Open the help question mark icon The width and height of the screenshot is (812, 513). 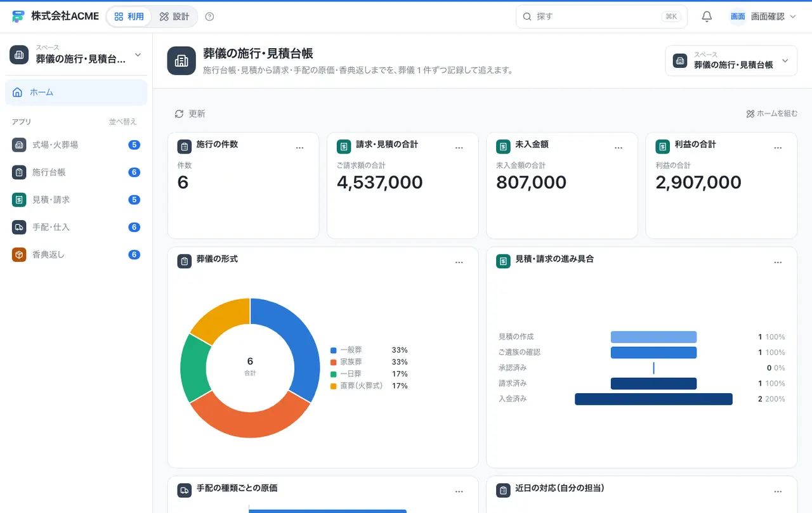pos(210,16)
